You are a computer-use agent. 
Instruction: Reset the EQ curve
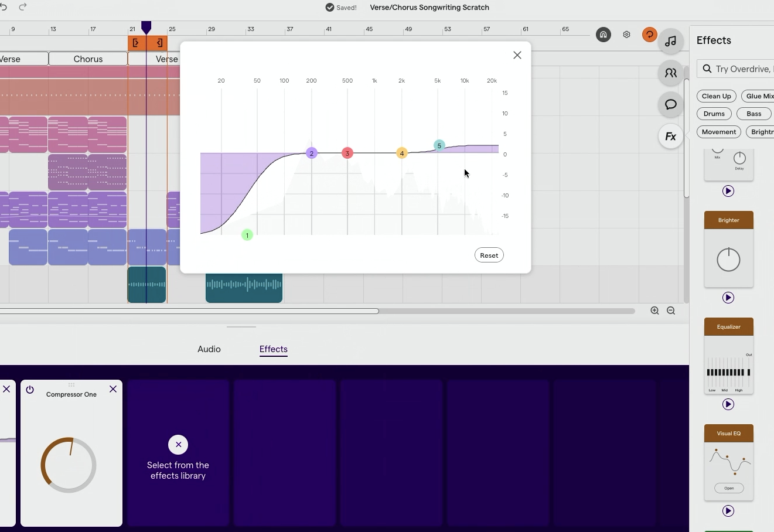point(489,255)
